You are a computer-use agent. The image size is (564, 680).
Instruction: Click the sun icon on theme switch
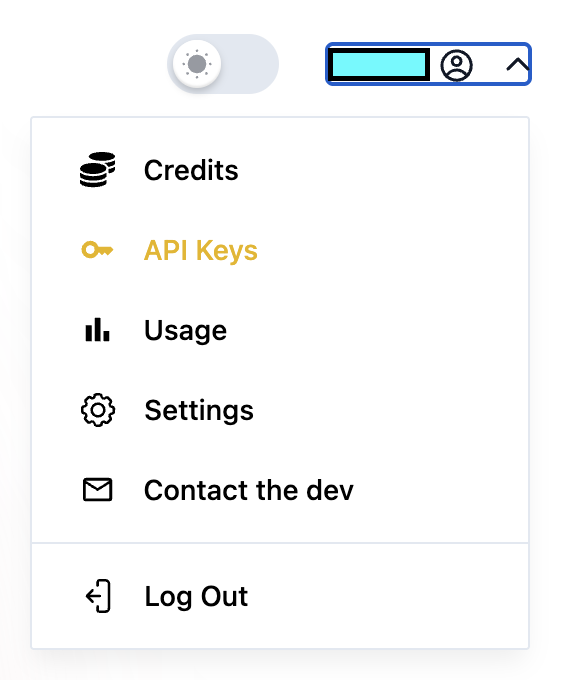pos(197,64)
